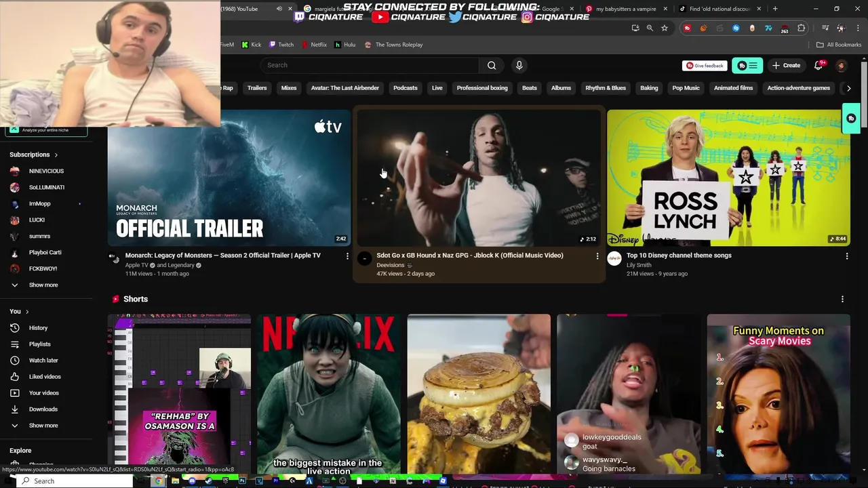
Task: Open the browser extensions puzzle icon
Action: 802,28
